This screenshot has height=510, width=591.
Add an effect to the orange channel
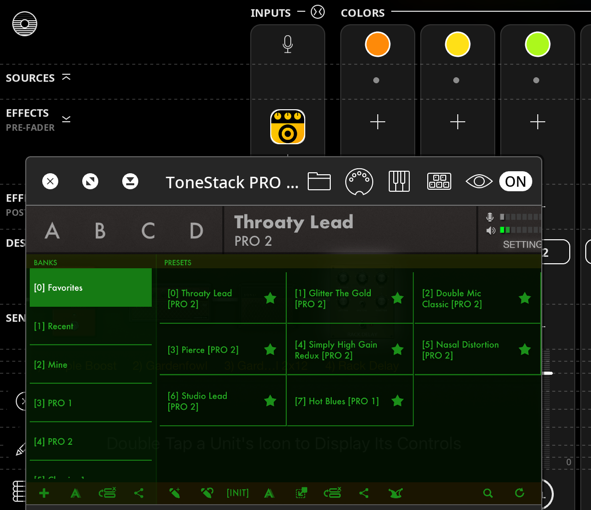coord(377,122)
